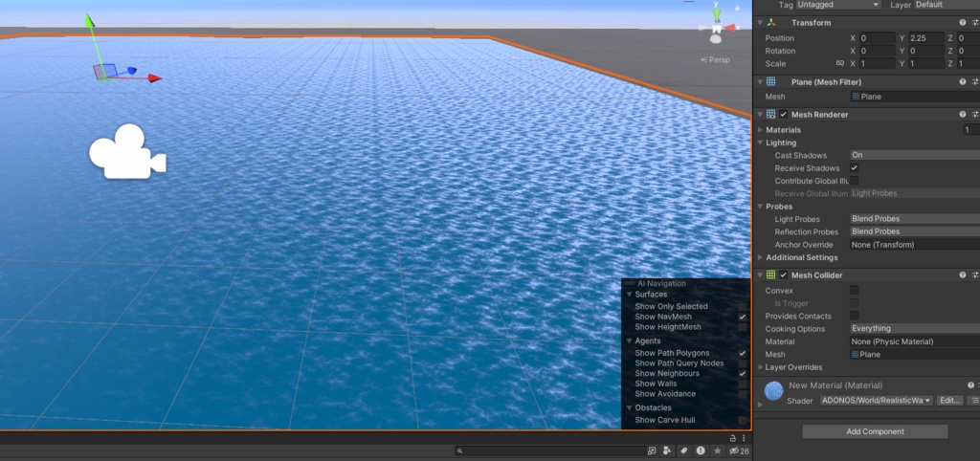Enable Show HeightMesh checkbox
This screenshot has height=461, width=980.
tap(743, 327)
